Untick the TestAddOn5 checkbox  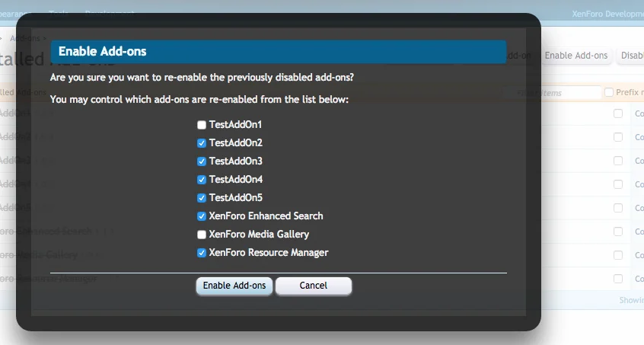pyautogui.click(x=202, y=198)
